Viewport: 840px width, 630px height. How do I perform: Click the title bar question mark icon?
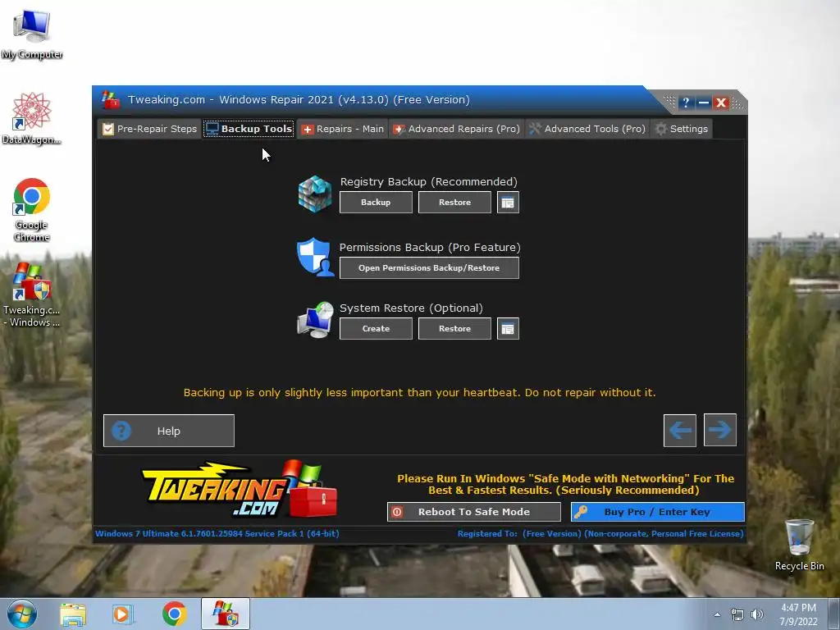[686, 103]
